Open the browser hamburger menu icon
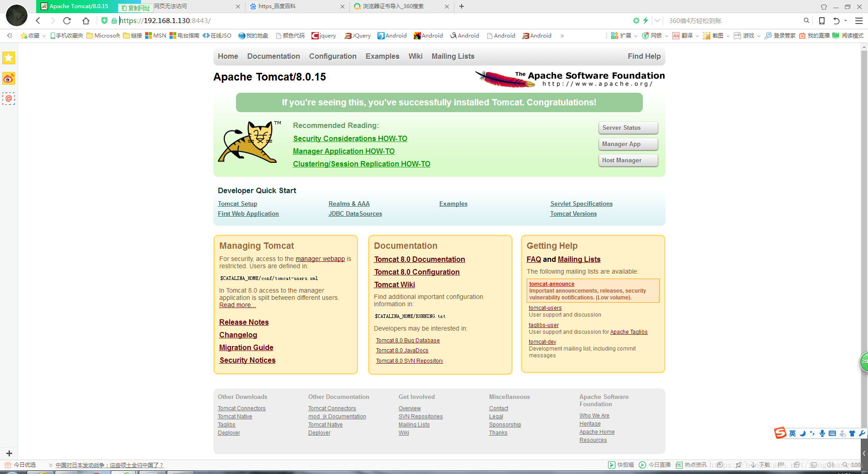The width and height of the screenshot is (868, 474). (x=859, y=20)
